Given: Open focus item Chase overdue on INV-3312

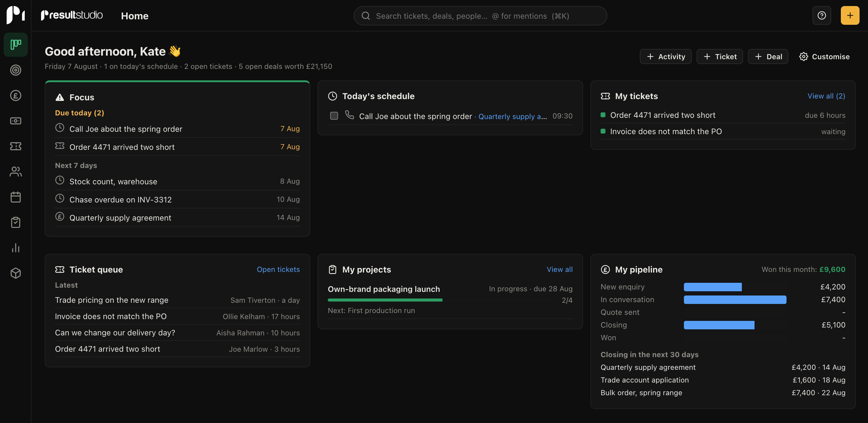Looking at the screenshot, I should click(177, 199).
